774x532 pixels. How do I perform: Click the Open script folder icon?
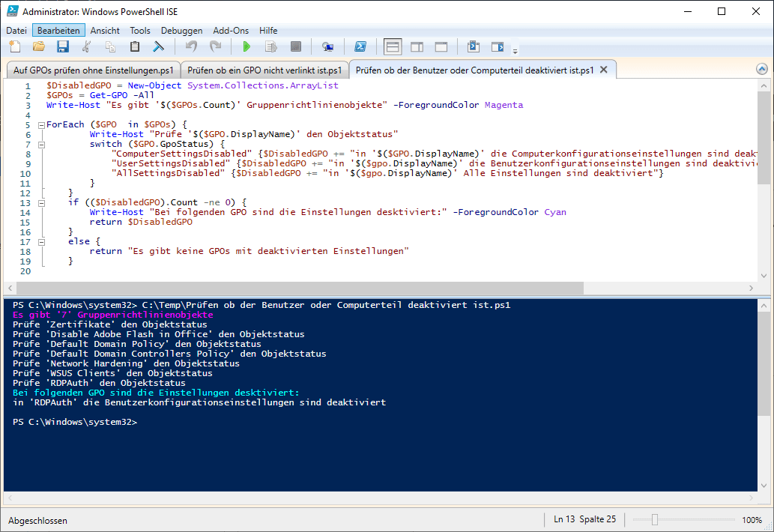pos(39,47)
